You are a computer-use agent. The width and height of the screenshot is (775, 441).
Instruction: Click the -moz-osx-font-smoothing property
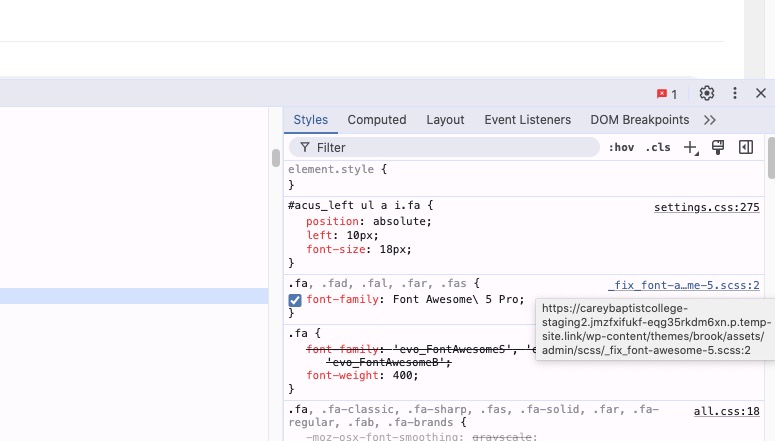click(x=385, y=437)
